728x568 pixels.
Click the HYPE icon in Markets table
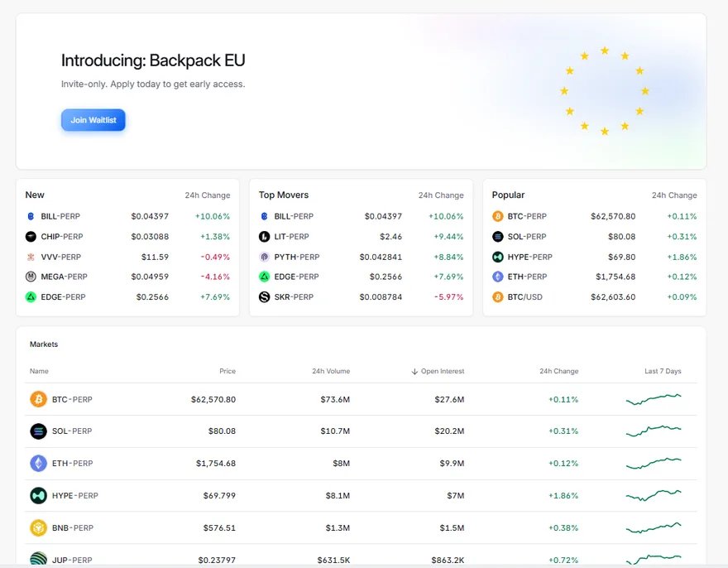(x=39, y=495)
